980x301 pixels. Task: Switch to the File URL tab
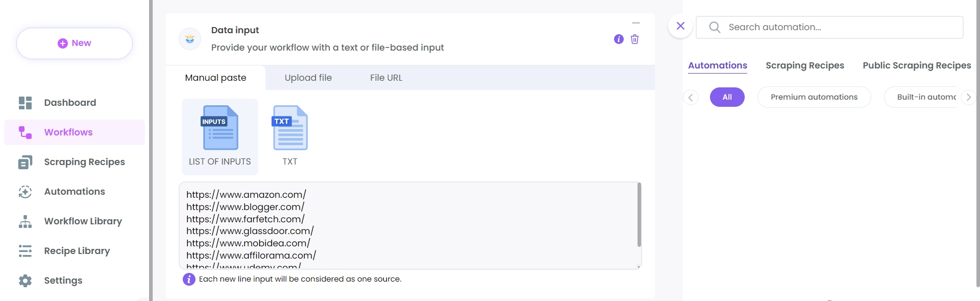point(386,78)
